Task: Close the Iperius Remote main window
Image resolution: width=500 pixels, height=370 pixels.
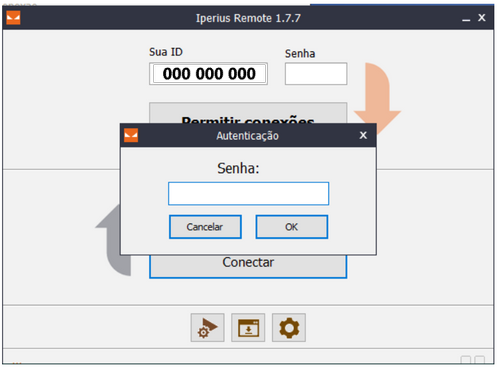Action: pos(482,18)
